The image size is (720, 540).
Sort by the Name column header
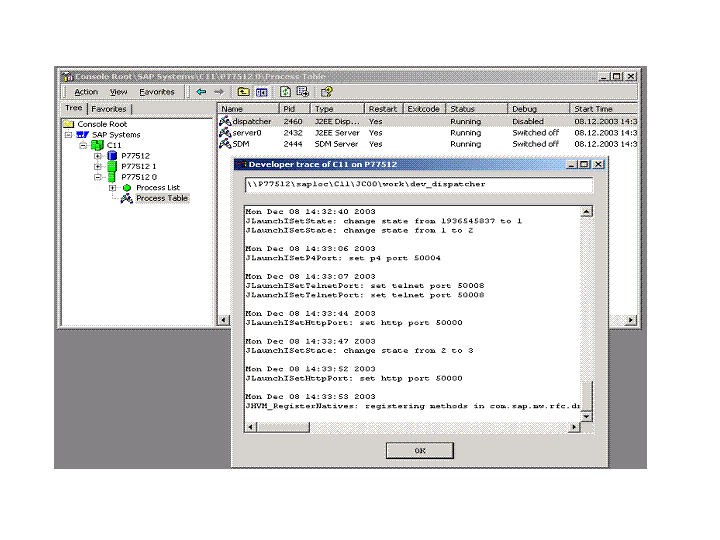pos(248,109)
